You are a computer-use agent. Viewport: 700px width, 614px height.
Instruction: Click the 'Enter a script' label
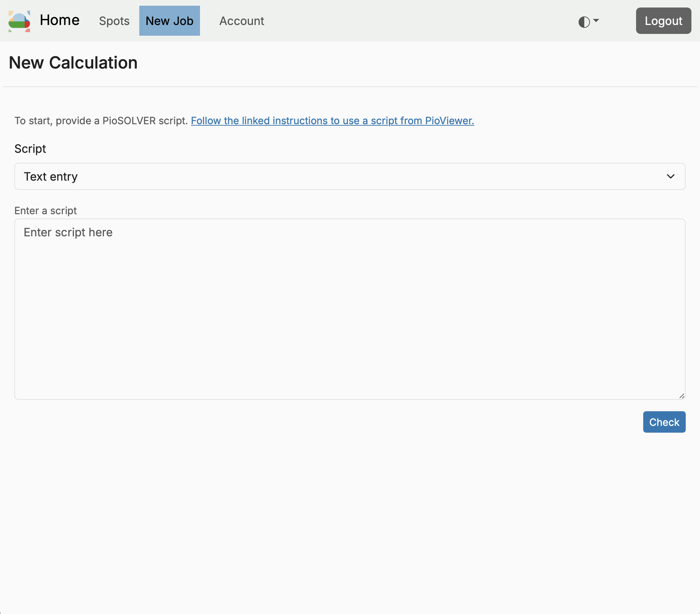pyautogui.click(x=45, y=211)
